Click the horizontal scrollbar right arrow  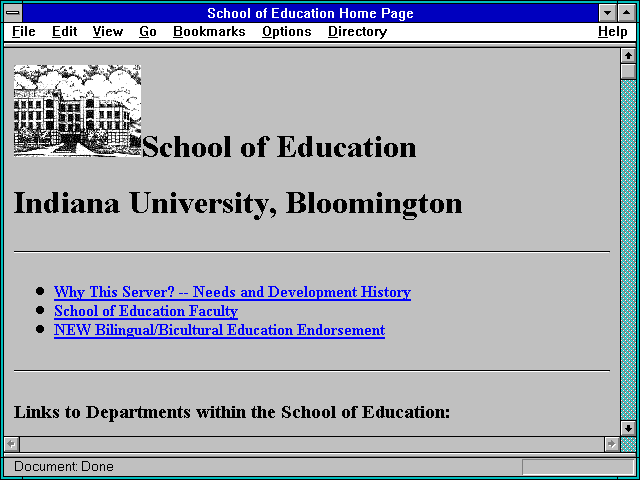click(x=611, y=444)
